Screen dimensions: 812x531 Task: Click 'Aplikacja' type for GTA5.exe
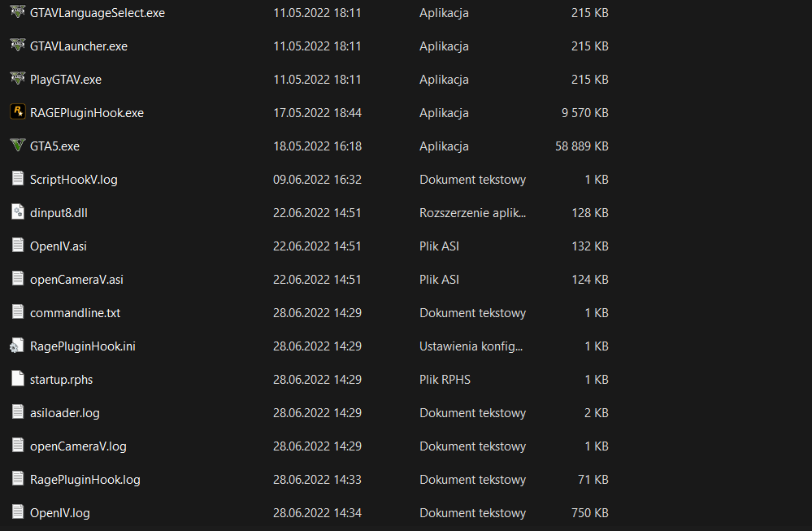[x=445, y=146]
